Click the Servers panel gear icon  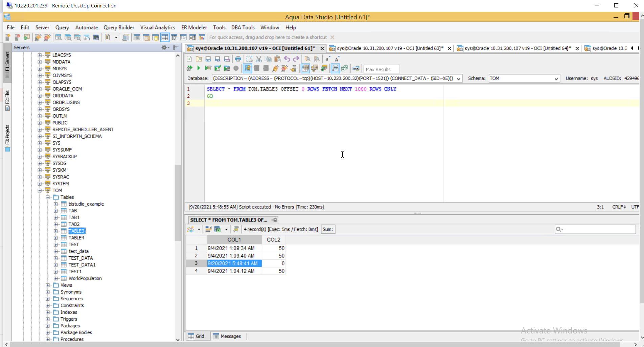point(164,48)
